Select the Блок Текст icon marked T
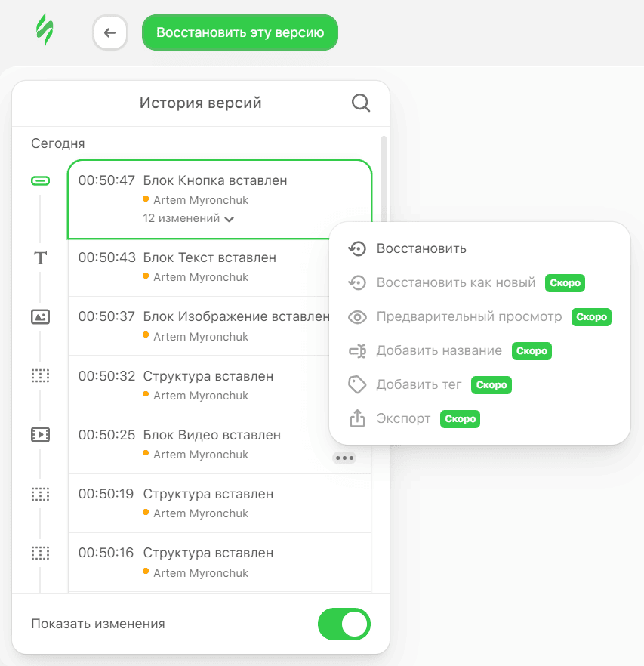Viewport: 644px width, 666px height. [x=40, y=257]
